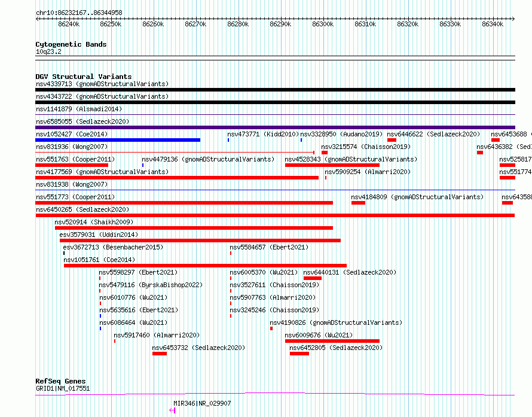The image size is (532, 417).
Task: Click nsv4184809 gnomAD variant label
Action: (417, 197)
